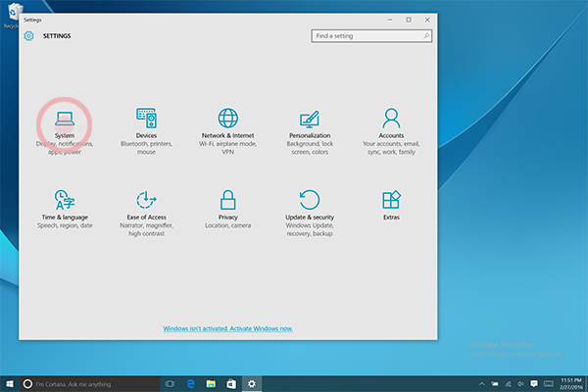Open touch keyboard tray icon

[x=549, y=384]
